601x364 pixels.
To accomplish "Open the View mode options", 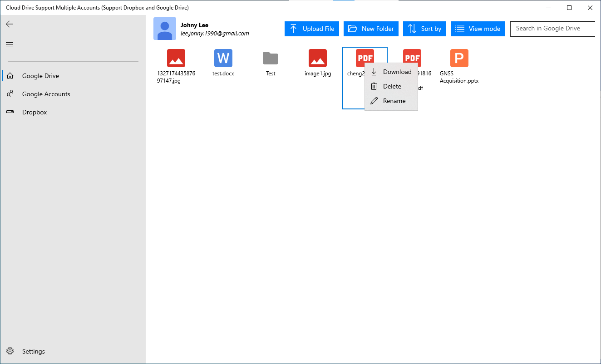I will pos(478,29).
